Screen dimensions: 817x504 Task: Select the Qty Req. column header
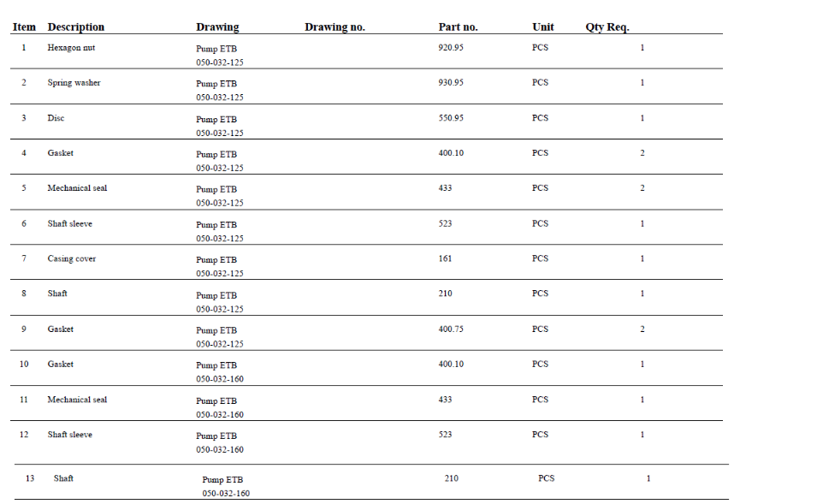point(607,27)
